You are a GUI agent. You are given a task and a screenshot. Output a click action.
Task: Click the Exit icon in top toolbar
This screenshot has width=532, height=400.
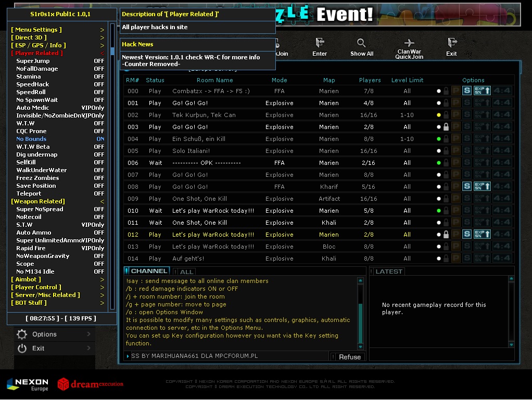coord(452,42)
